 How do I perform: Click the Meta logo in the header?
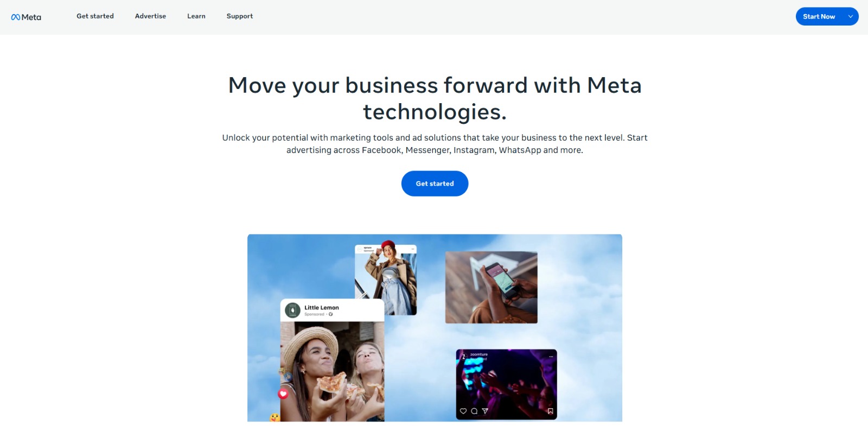(x=26, y=17)
